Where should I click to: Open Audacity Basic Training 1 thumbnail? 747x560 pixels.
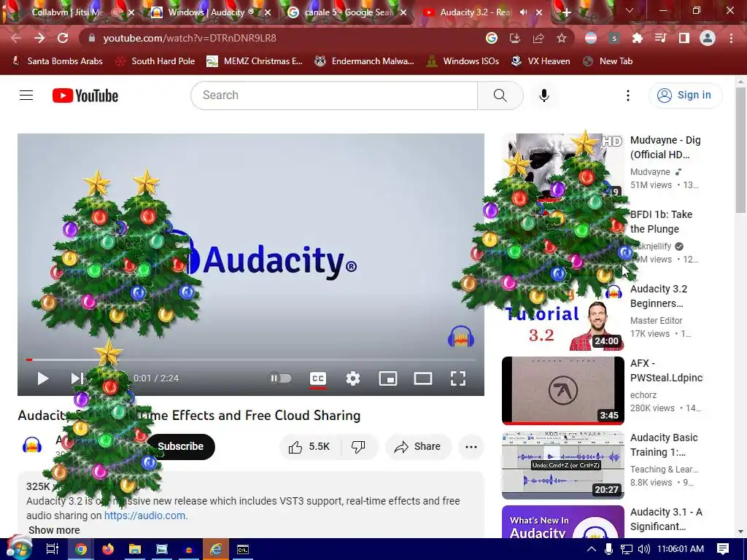point(562,464)
